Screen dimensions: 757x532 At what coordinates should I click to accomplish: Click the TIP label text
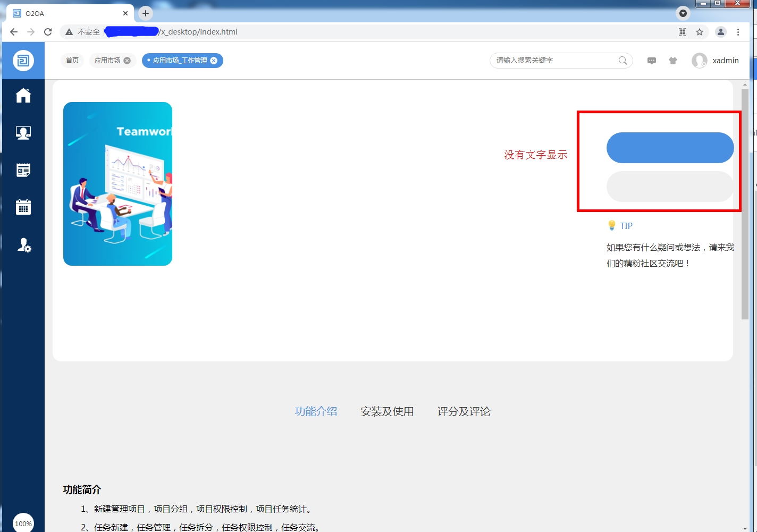tap(626, 226)
